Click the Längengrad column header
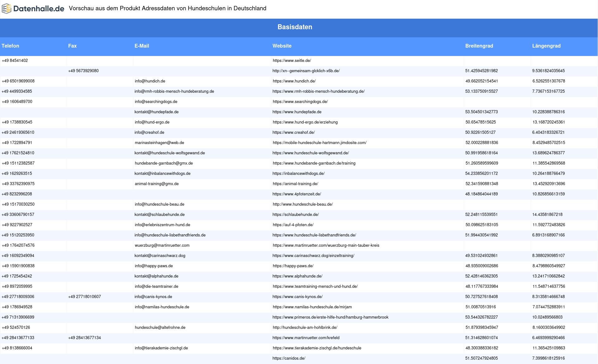Image resolution: width=598 pixels, height=364 pixels. (546, 46)
